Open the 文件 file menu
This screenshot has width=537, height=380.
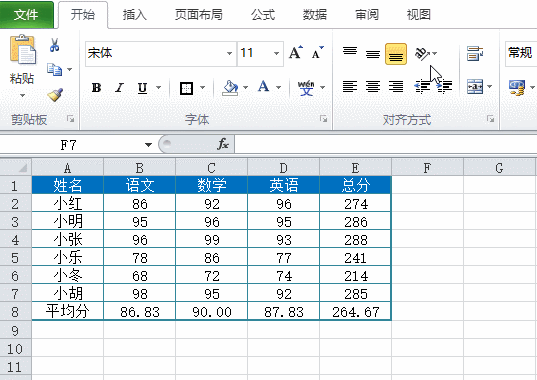click(x=27, y=15)
